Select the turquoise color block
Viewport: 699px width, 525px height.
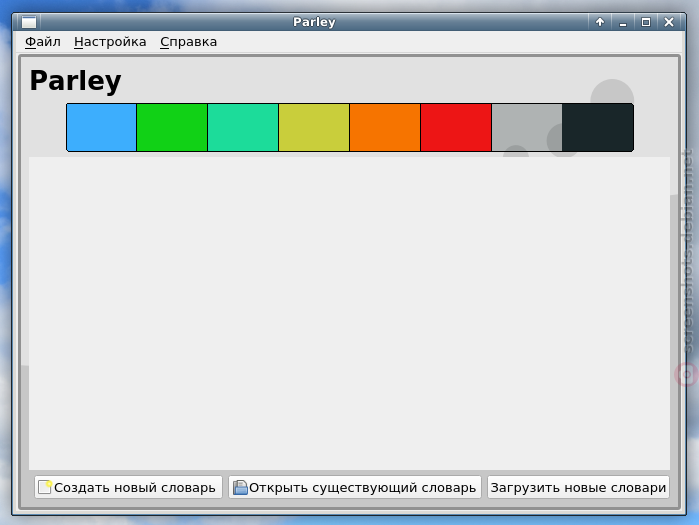(243, 127)
